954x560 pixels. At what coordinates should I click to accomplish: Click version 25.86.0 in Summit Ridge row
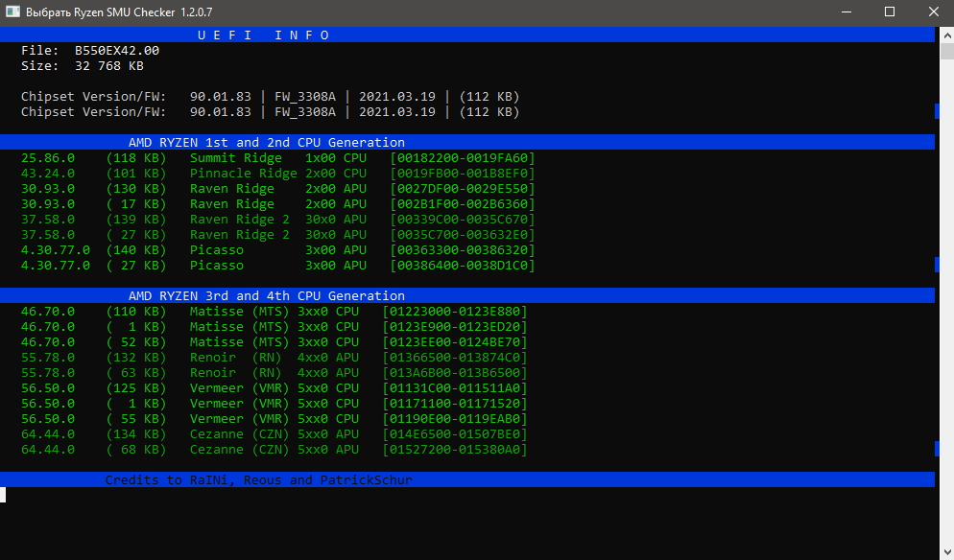coord(48,158)
